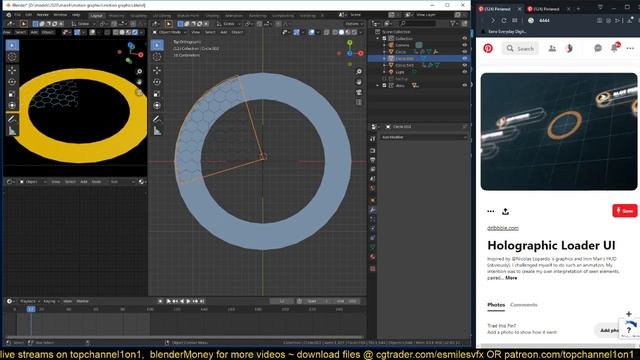The height and width of the screenshot is (360, 640).
Task: Select the Measure tool in left rendered viewport
Action: (x=12, y=131)
